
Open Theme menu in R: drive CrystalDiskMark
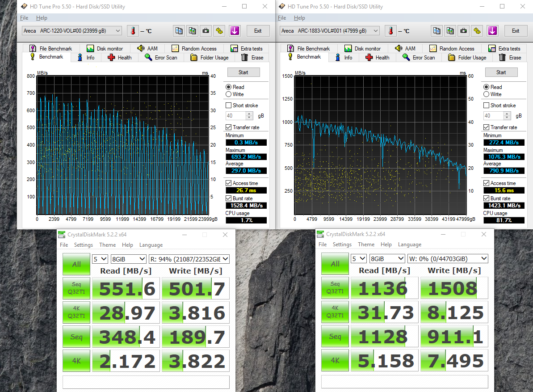107,245
